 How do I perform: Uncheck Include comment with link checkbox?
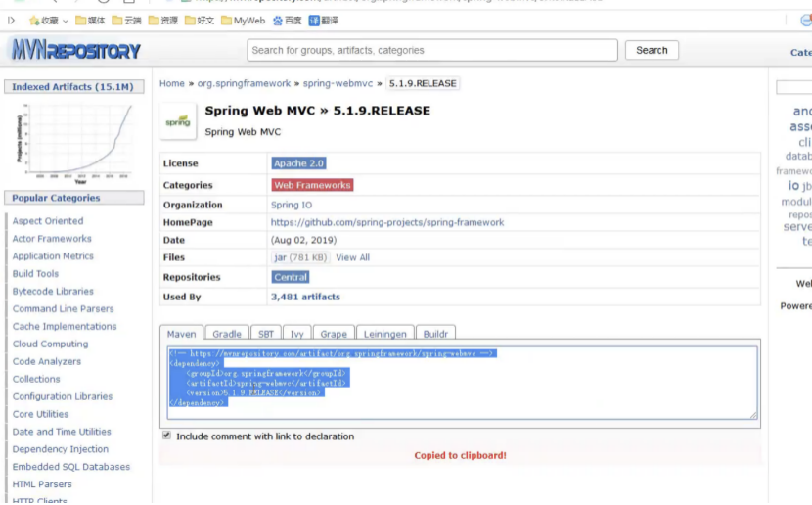pyautogui.click(x=166, y=436)
